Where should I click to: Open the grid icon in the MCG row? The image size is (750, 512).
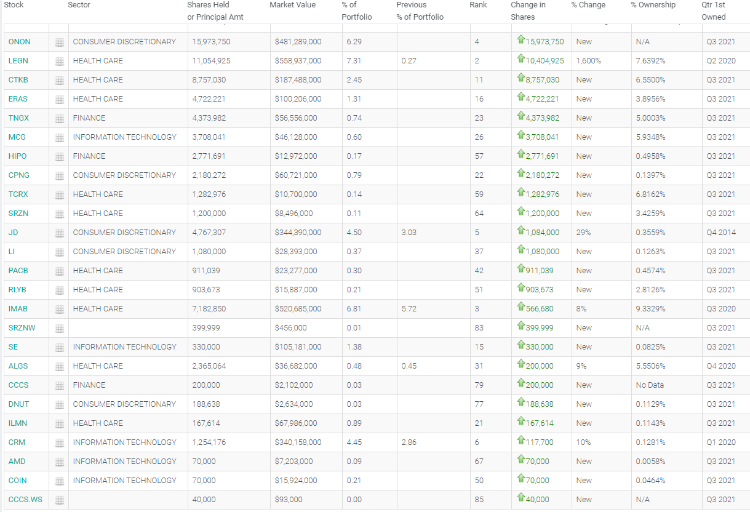coord(59,138)
